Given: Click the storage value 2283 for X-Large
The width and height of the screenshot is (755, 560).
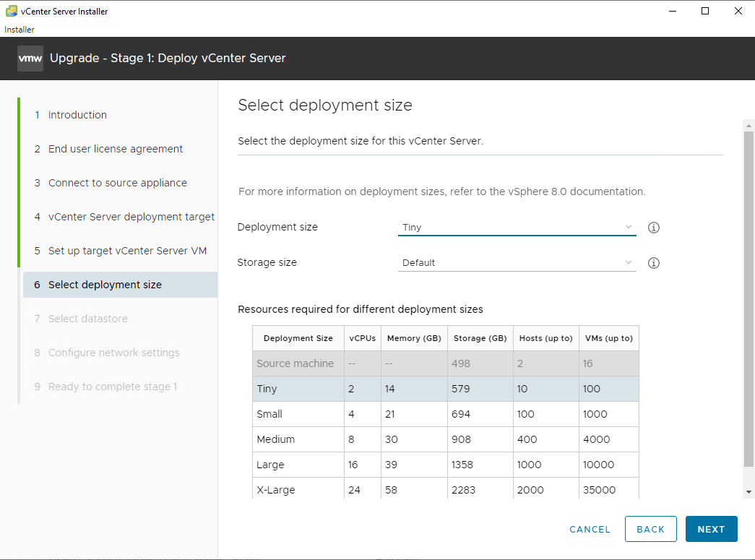Looking at the screenshot, I should point(463,490).
